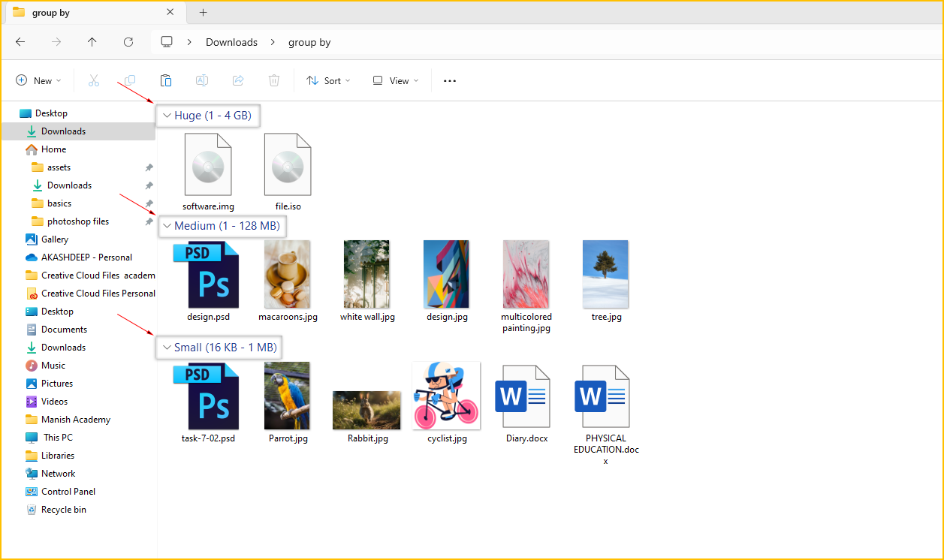
Task: Open photoshop files folder in sidebar
Action: [77, 221]
